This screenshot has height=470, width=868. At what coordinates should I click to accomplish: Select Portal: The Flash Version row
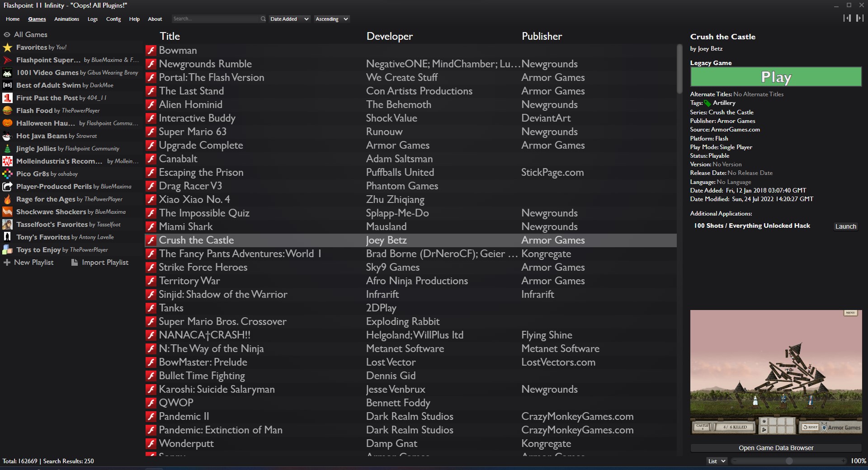click(410, 78)
